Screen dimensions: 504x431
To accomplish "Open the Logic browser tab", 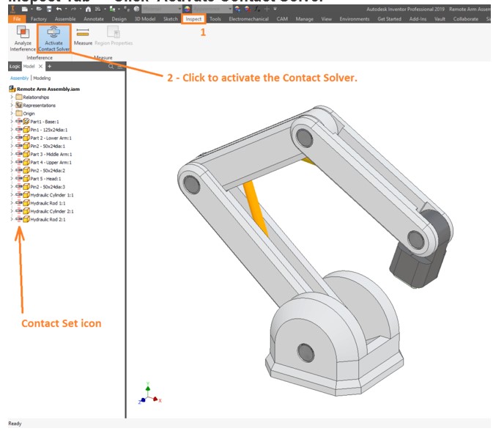I will coord(15,66).
